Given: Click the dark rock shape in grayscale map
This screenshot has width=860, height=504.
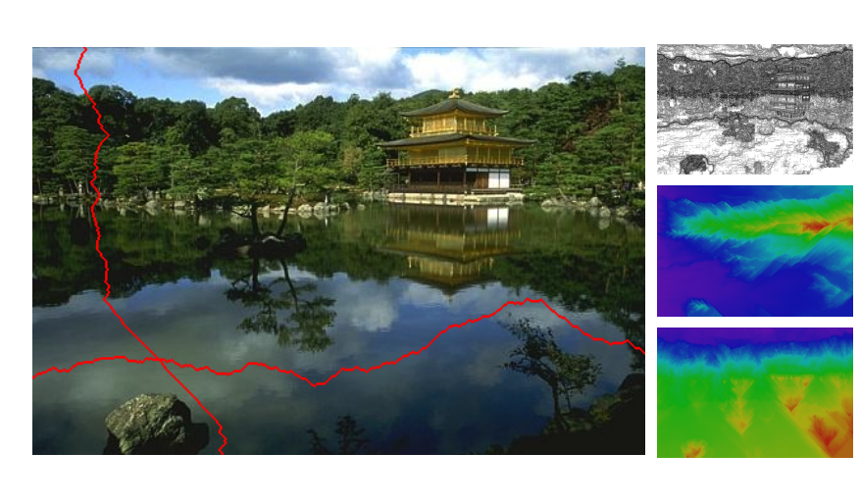Looking at the screenshot, I should 692,164.
